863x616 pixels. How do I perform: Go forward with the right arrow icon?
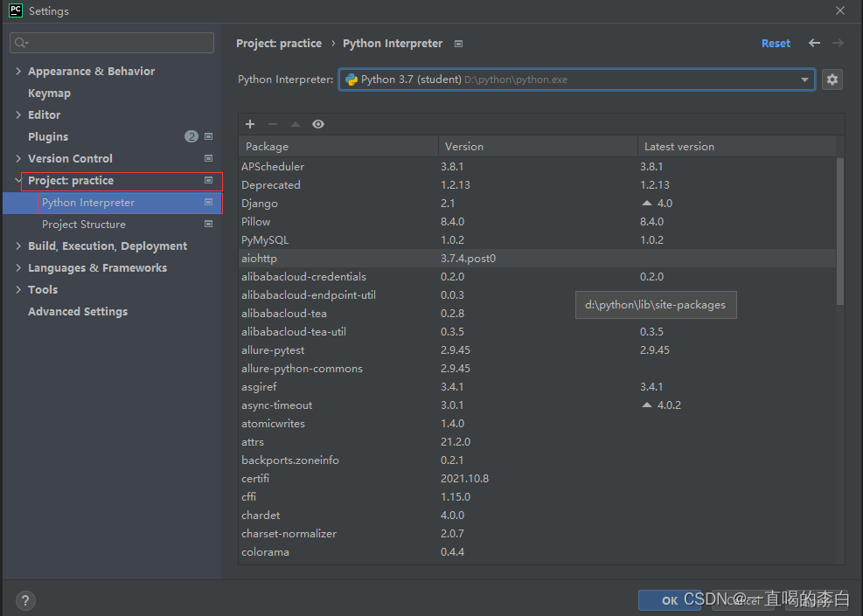click(838, 43)
